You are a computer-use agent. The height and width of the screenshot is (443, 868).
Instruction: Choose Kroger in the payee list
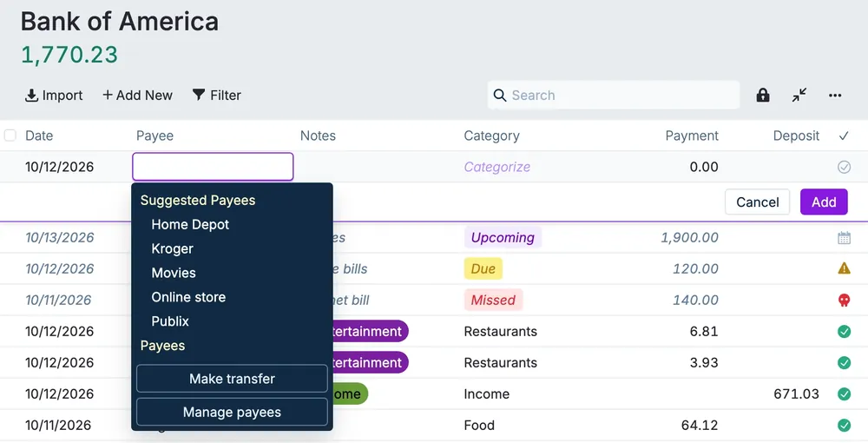tap(172, 248)
